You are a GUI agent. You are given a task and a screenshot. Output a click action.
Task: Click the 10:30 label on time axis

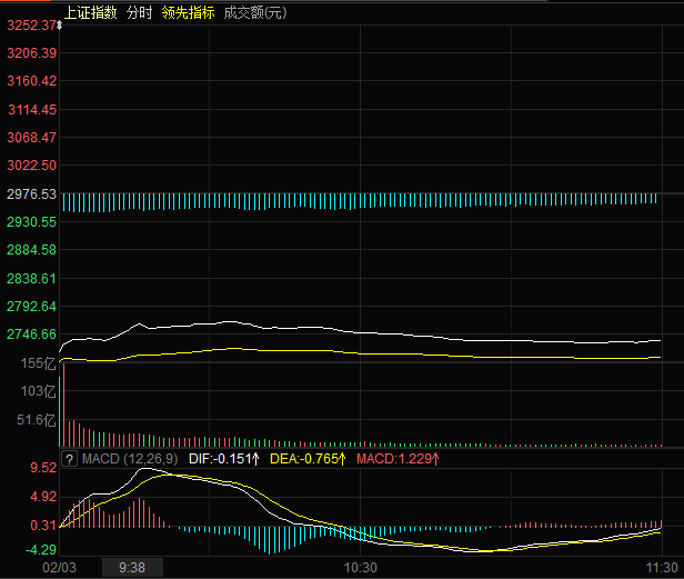tap(360, 567)
